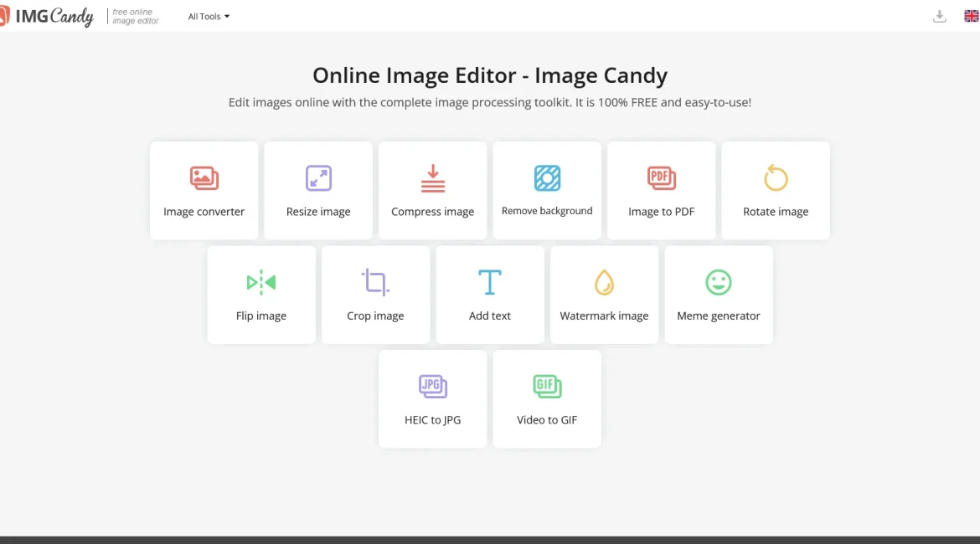Click the Video to GIF icon
Screen dimensions: 980x544
547,387
